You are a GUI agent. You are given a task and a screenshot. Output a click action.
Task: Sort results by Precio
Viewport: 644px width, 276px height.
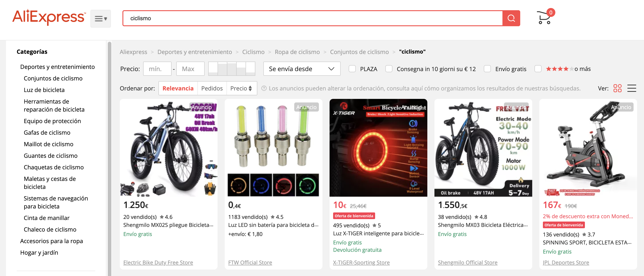tap(241, 88)
